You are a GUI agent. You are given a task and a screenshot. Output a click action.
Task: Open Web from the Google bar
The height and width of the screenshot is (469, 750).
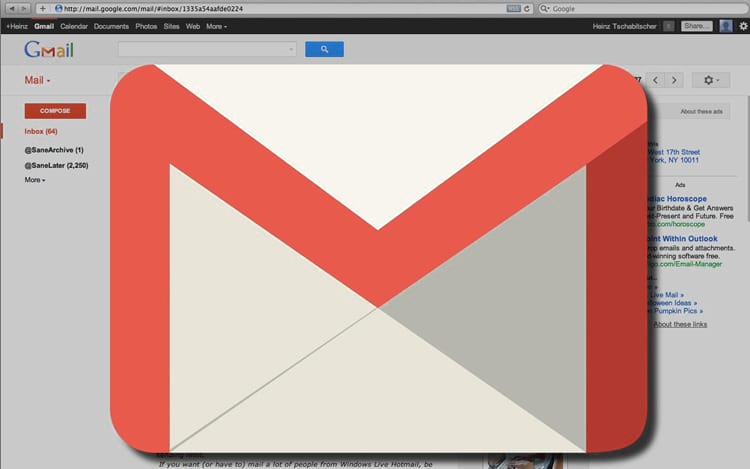pyautogui.click(x=193, y=26)
